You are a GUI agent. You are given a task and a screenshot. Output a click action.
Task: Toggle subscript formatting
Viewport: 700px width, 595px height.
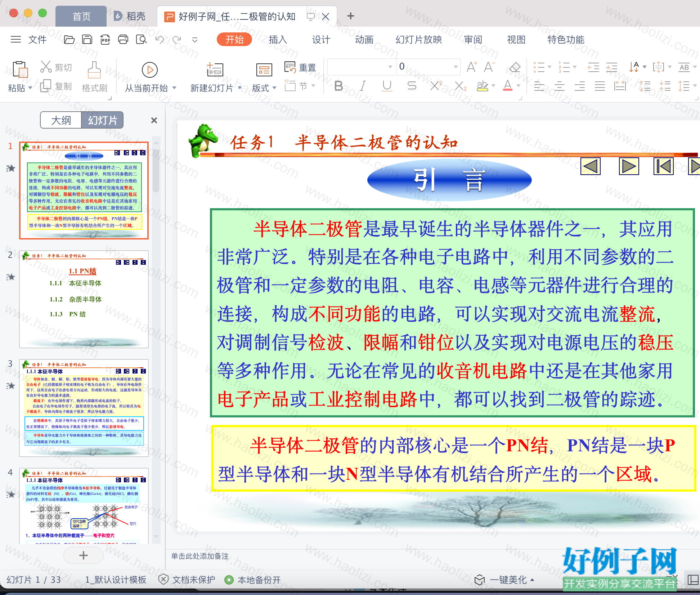click(461, 86)
